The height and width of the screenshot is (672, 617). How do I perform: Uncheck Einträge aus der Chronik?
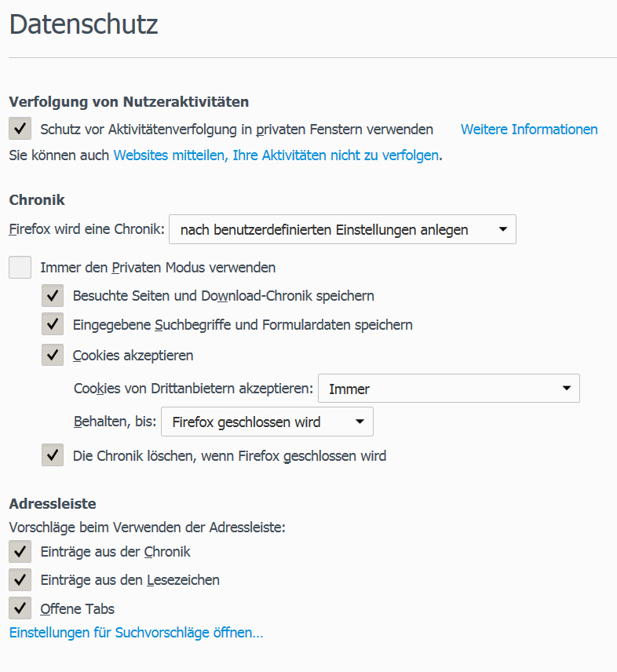click(20, 552)
